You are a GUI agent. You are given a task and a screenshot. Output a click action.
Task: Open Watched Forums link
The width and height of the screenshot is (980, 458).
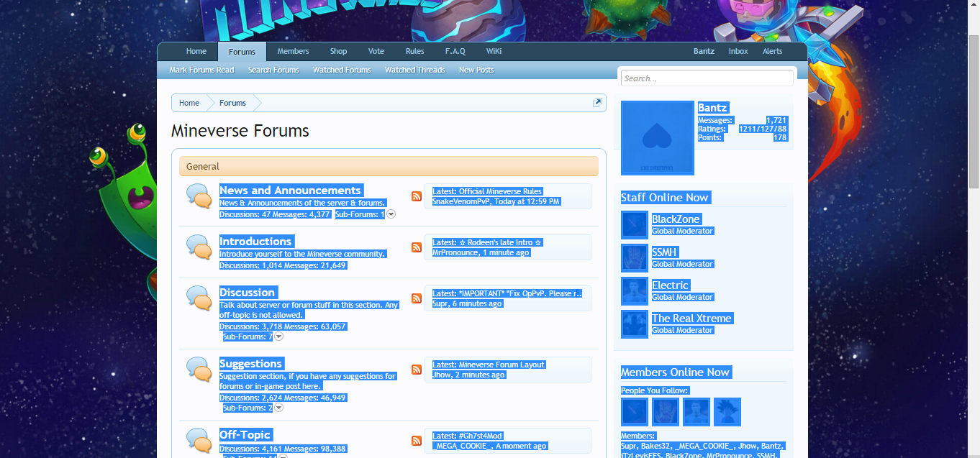coord(342,70)
